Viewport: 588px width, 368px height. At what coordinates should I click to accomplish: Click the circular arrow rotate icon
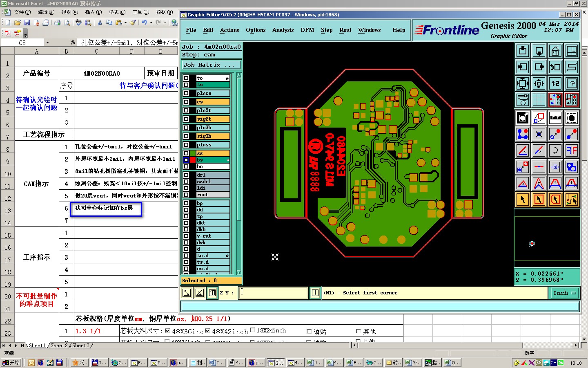555,150
